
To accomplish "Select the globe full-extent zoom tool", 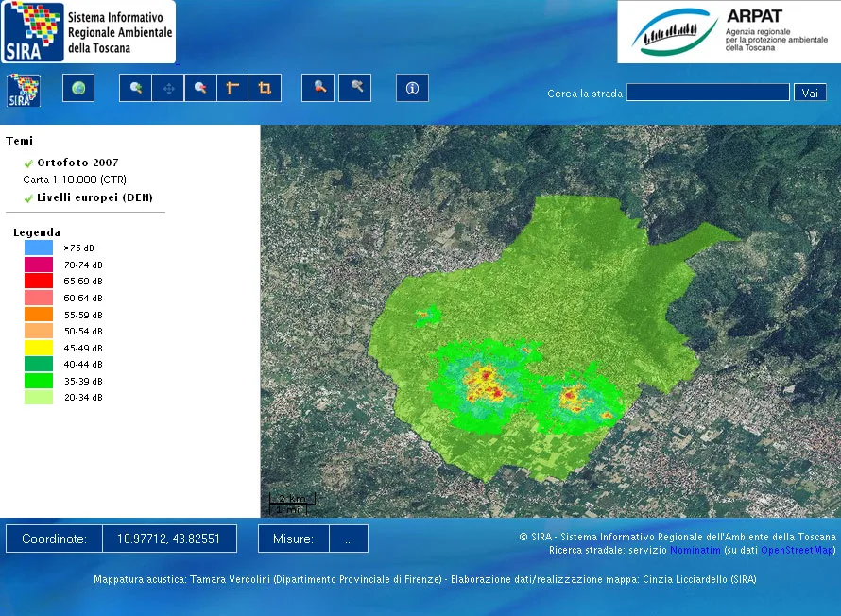I will click(x=78, y=88).
